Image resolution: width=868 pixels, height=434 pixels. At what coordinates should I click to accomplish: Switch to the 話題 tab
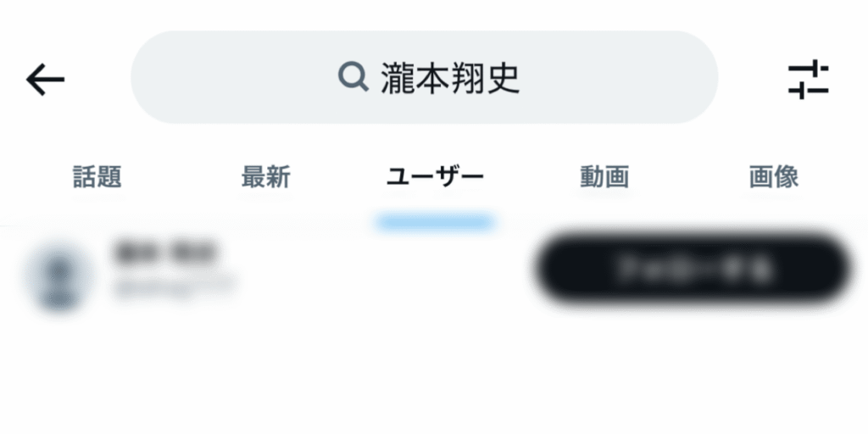coord(97,177)
